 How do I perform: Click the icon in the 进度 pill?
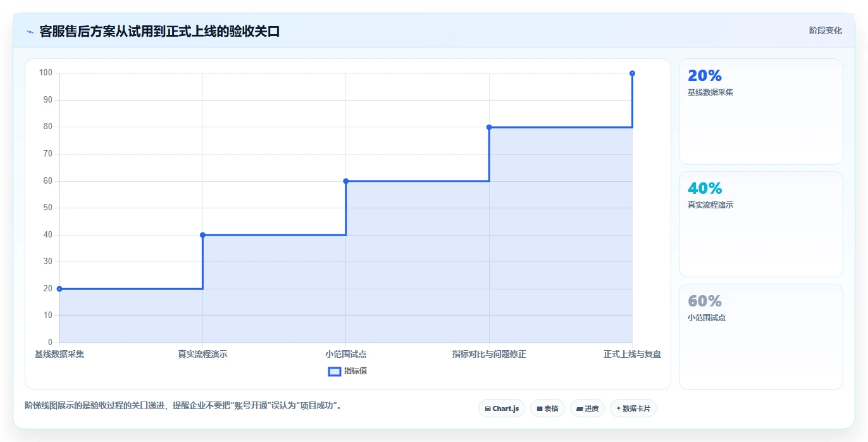[580, 409]
